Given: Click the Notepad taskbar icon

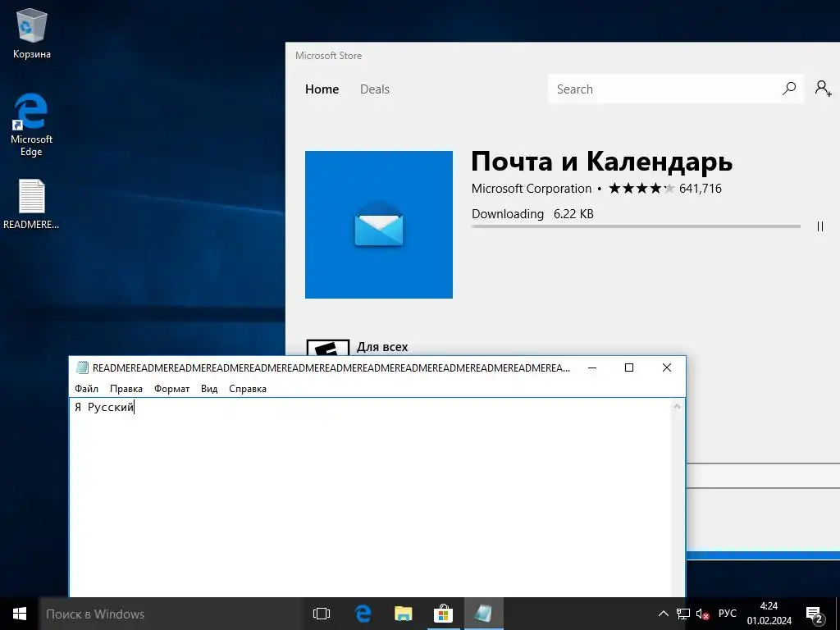Looking at the screenshot, I should (483, 614).
